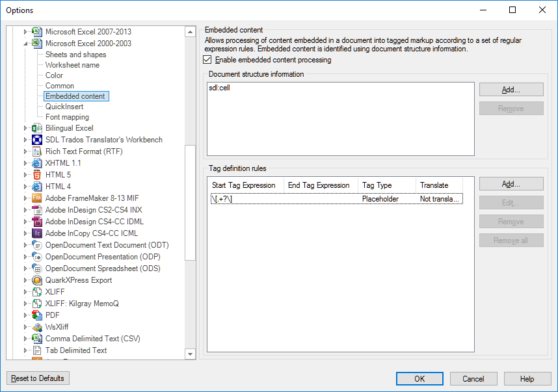
Task: Click the Microsoft Excel 2000-2003 file type icon
Action: click(37, 44)
